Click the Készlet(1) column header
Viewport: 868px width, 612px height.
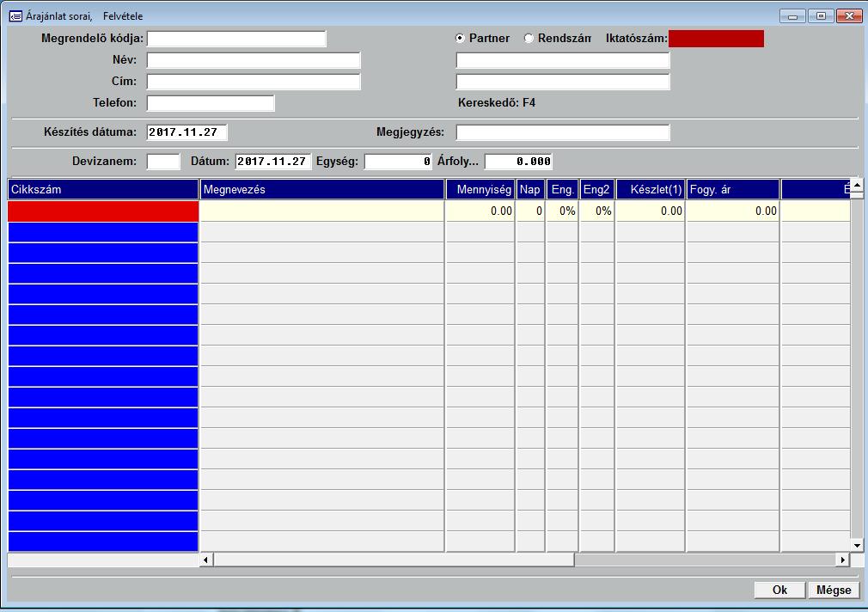[x=651, y=189]
